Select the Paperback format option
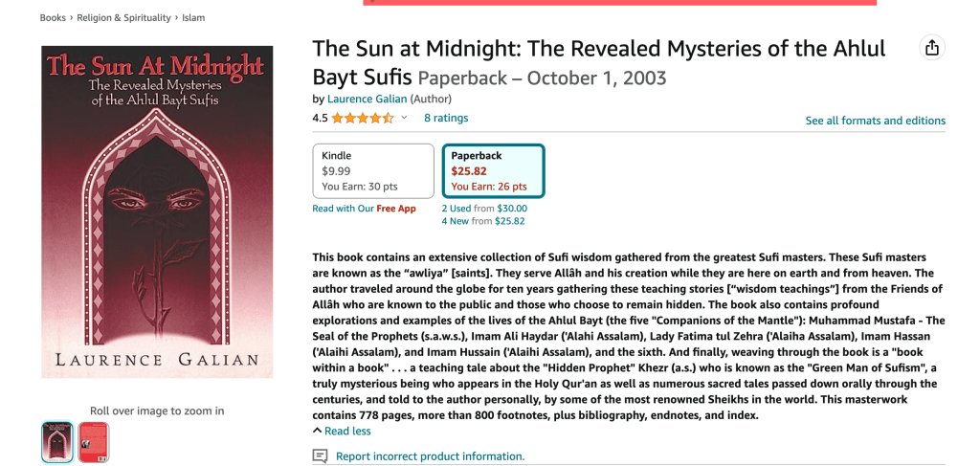 click(493, 170)
